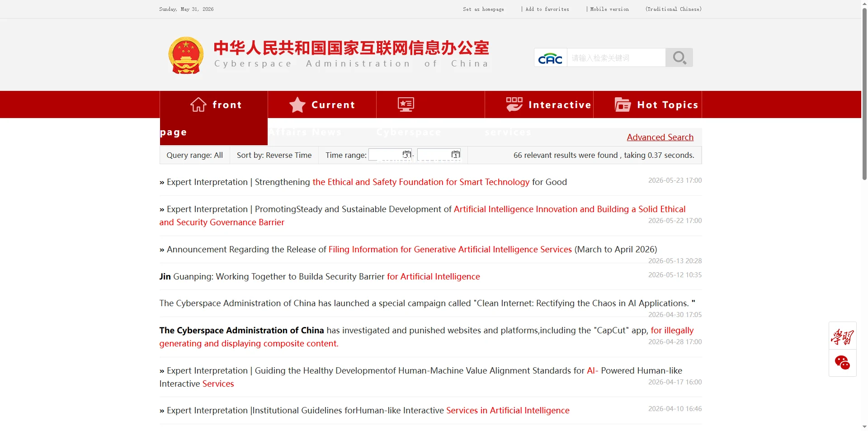868x431 pixels.
Task: Click timestamp 2026-05-13 20:28
Action: [x=675, y=261]
